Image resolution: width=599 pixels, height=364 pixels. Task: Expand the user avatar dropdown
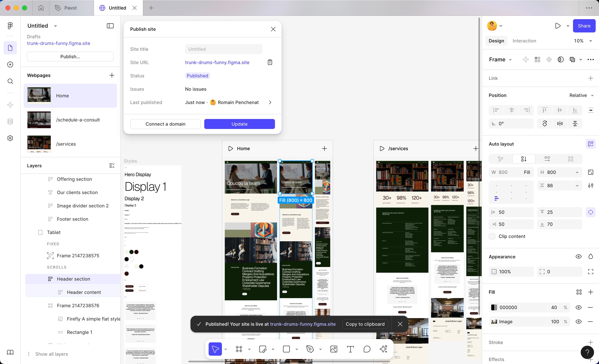point(501,26)
